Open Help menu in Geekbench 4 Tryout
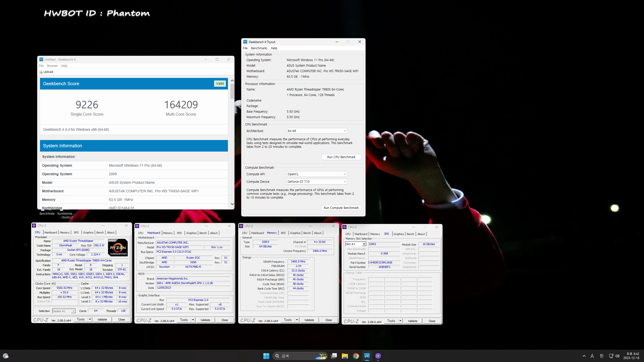 tap(274, 48)
